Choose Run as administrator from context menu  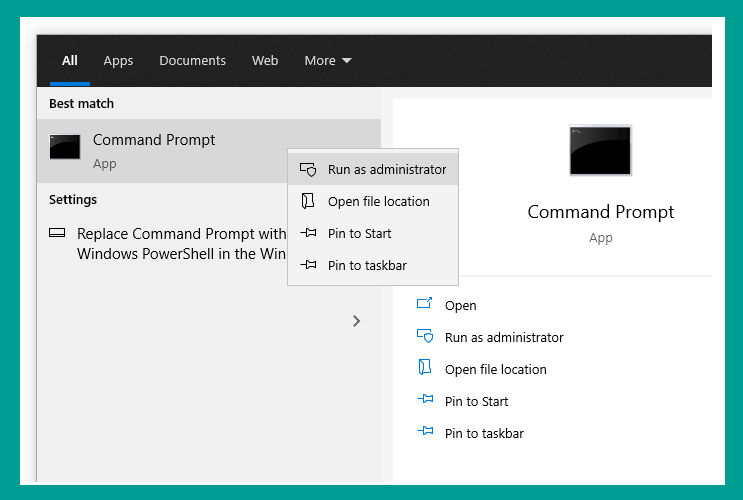[373, 169]
